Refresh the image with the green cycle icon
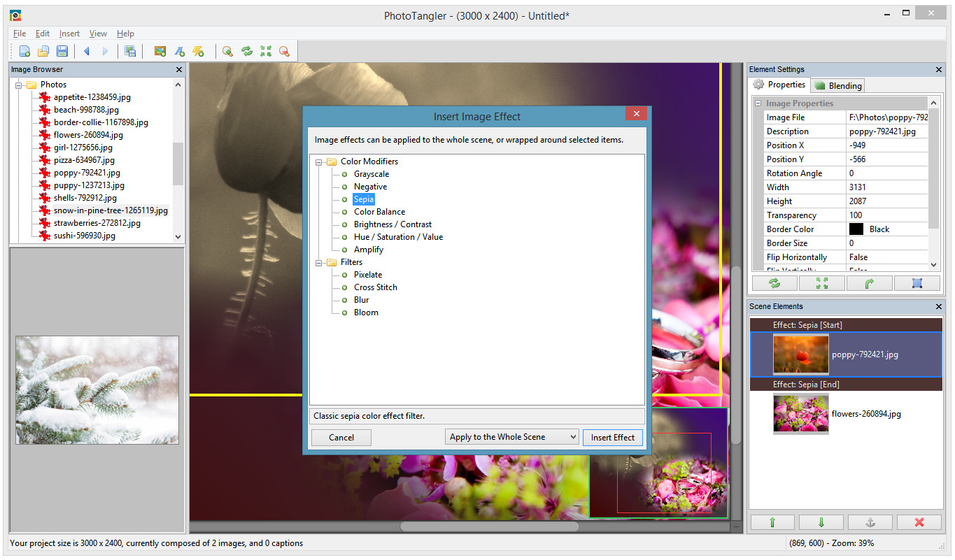 (x=774, y=282)
